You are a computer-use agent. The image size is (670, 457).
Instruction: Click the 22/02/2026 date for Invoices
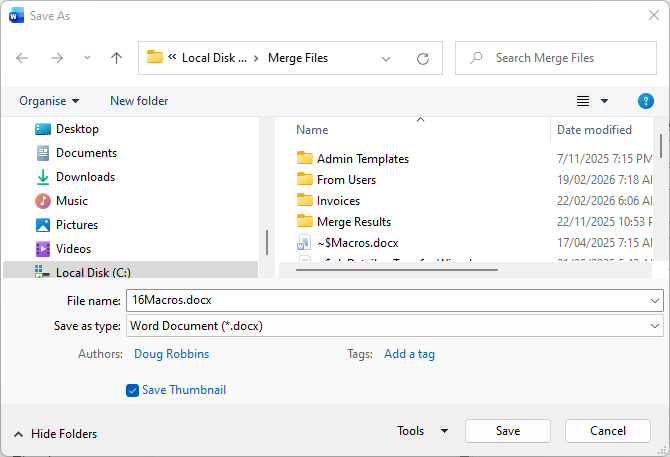pos(604,201)
